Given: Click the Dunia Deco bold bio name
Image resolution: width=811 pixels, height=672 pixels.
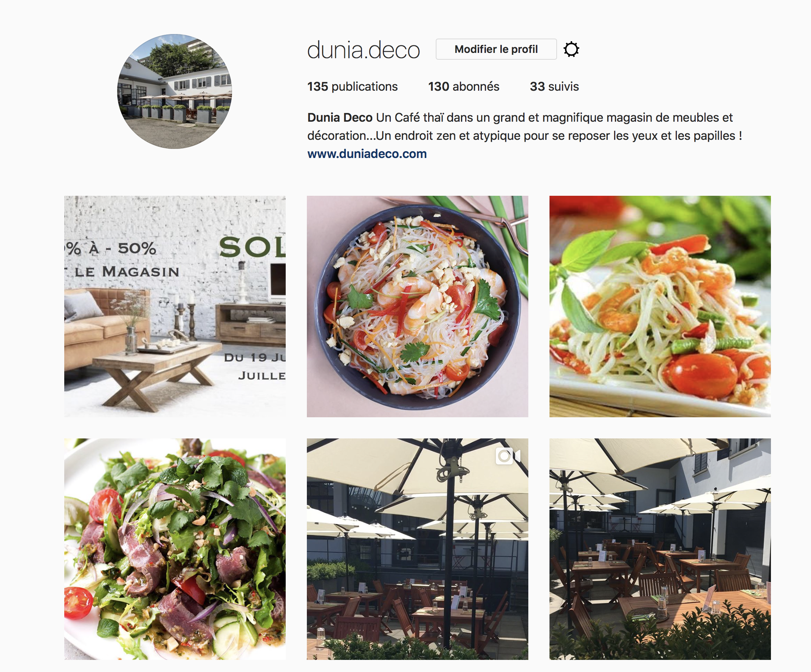Looking at the screenshot, I should tap(340, 118).
